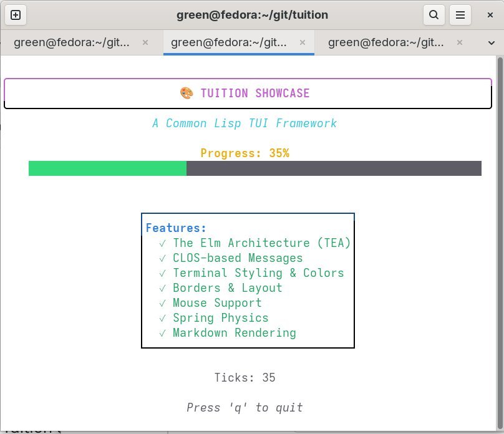Viewport: 504px width, 434px height.
Task: Select the active middle terminal tab
Action: [228, 43]
